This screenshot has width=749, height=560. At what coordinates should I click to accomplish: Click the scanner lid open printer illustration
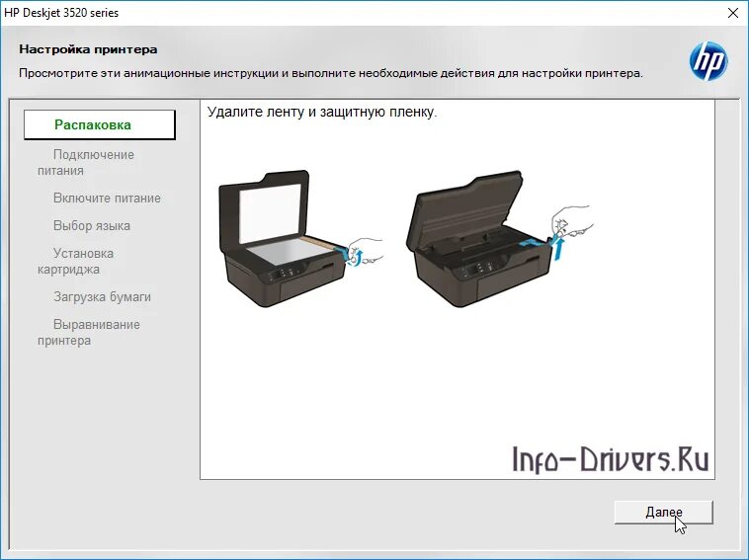click(301, 238)
